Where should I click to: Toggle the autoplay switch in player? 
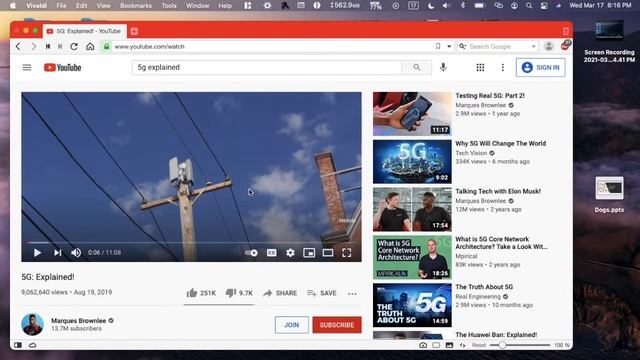251,253
